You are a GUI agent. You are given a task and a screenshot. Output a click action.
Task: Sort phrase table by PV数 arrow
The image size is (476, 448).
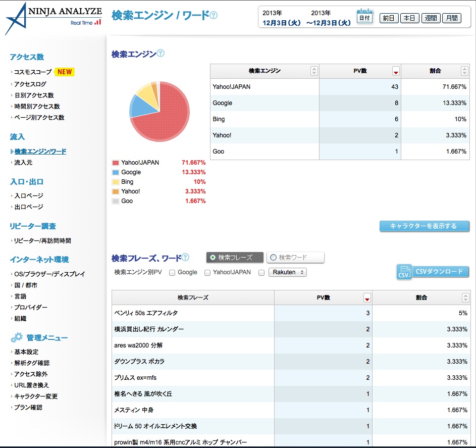click(367, 298)
